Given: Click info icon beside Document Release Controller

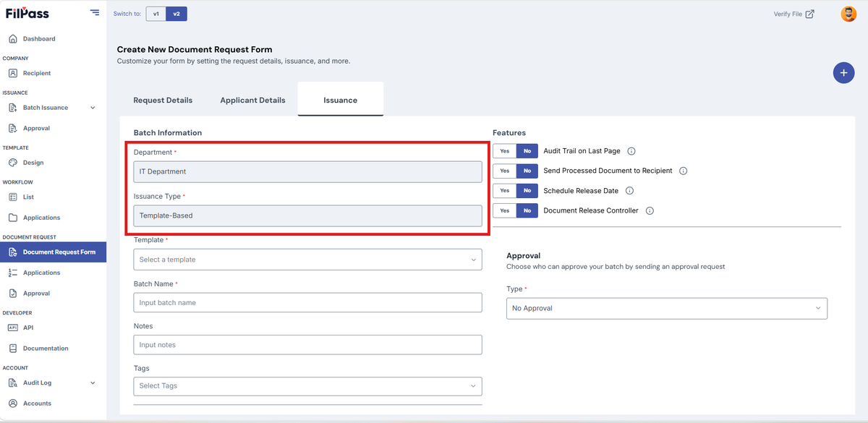Looking at the screenshot, I should coord(650,211).
